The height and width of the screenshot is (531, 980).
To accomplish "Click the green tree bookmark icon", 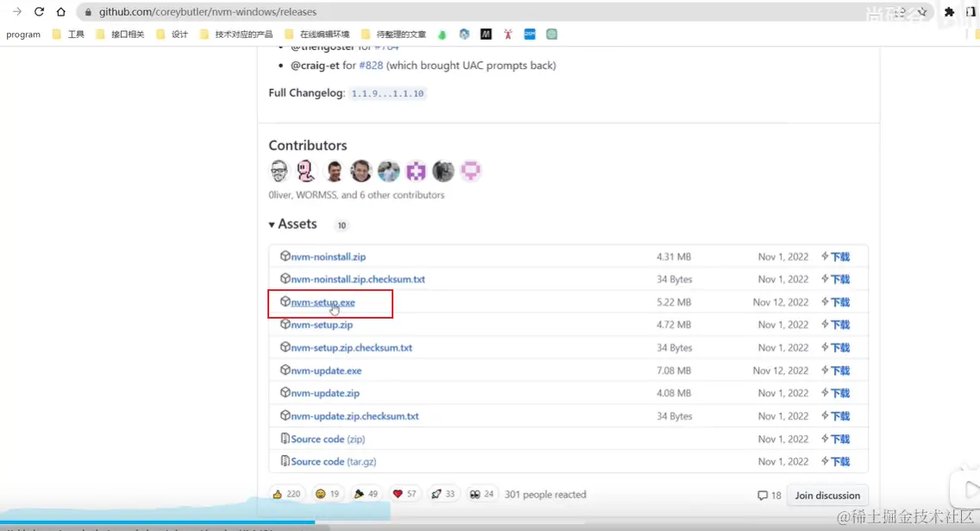I will (442, 35).
